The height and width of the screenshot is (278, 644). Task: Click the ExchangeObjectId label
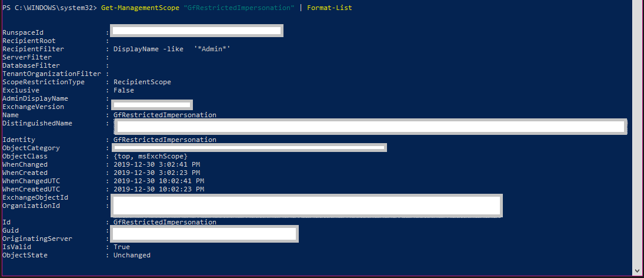(35, 197)
